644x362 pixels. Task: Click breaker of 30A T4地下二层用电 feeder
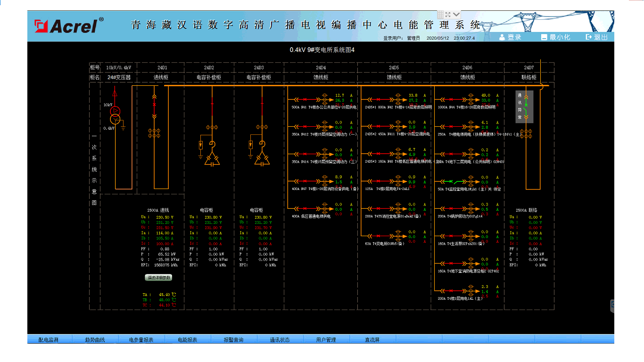451,154
